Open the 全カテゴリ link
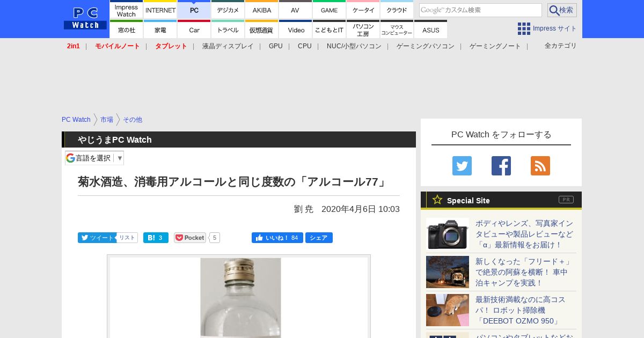This screenshot has width=644, height=338. point(561,46)
